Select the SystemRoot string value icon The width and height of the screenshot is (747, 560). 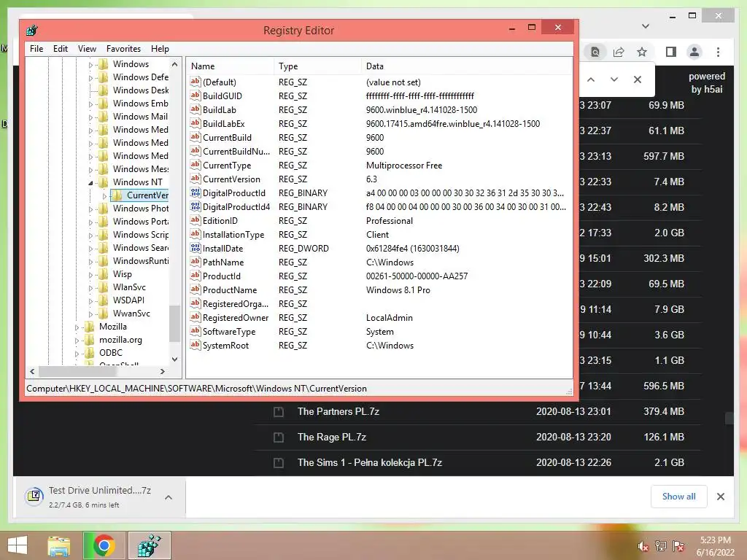tap(196, 345)
